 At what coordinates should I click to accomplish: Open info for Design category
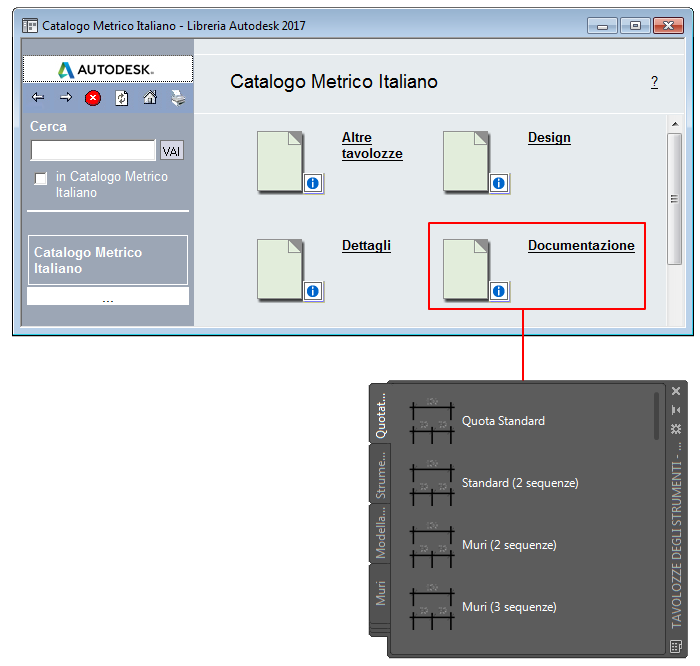(x=499, y=183)
